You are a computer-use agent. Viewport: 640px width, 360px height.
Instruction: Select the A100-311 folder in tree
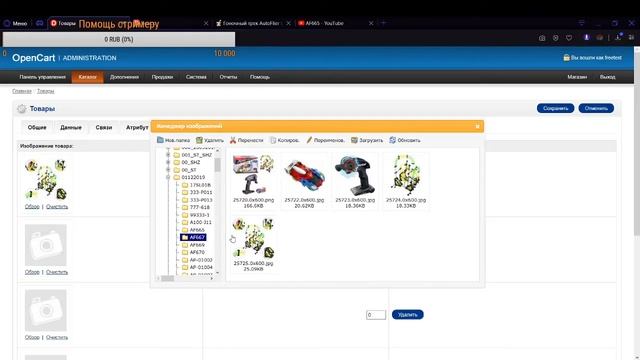(197, 222)
